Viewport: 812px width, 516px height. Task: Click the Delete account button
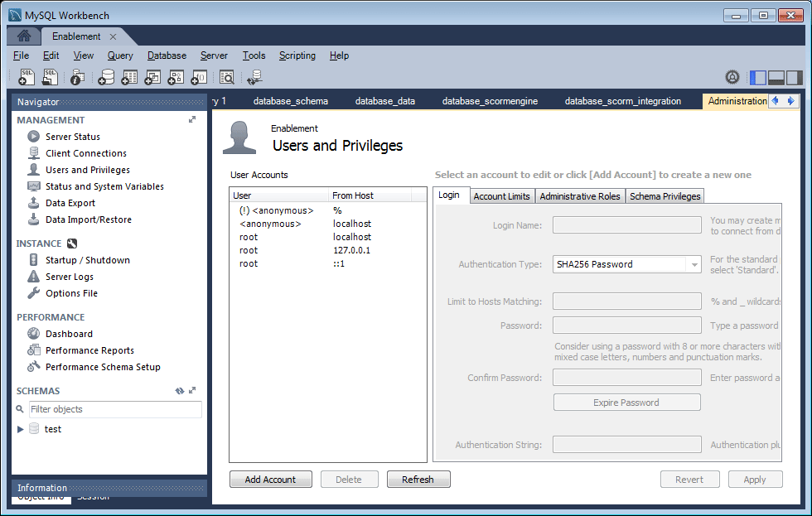coord(349,480)
